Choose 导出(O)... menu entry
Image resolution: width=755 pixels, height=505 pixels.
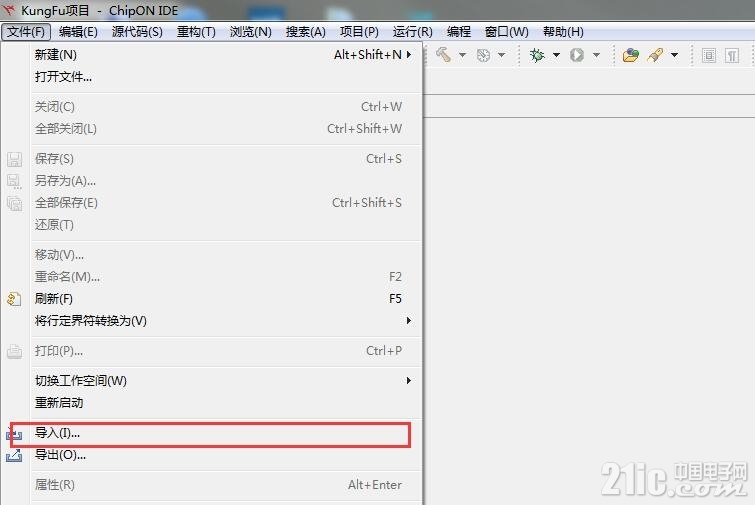tap(224, 455)
